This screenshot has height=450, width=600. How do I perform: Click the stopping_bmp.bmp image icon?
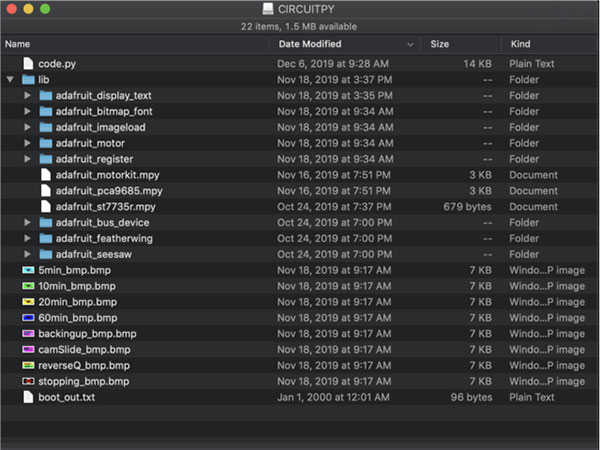point(28,382)
